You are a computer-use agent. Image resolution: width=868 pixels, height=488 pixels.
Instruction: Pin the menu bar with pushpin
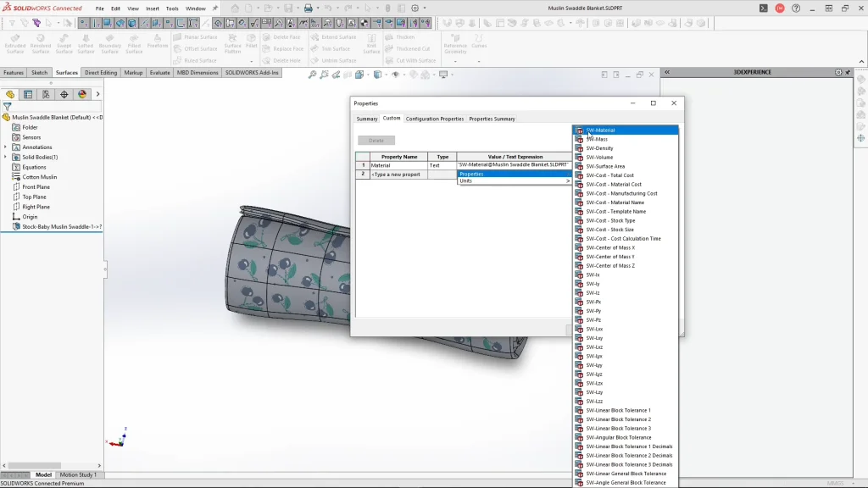click(214, 8)
